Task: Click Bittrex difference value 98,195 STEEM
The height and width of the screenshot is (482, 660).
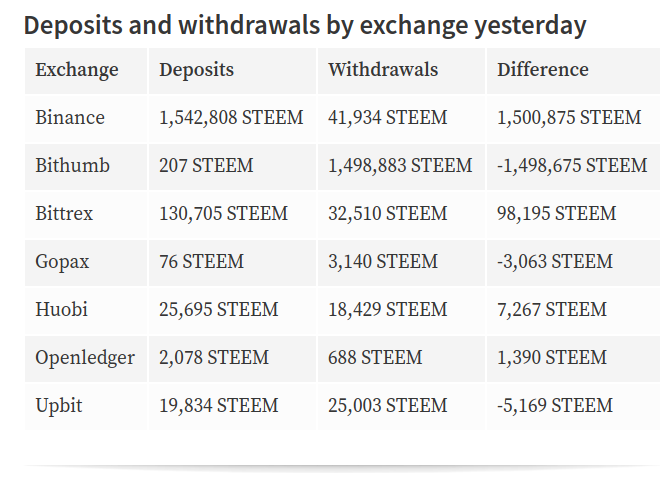Action: pos(556,213)
